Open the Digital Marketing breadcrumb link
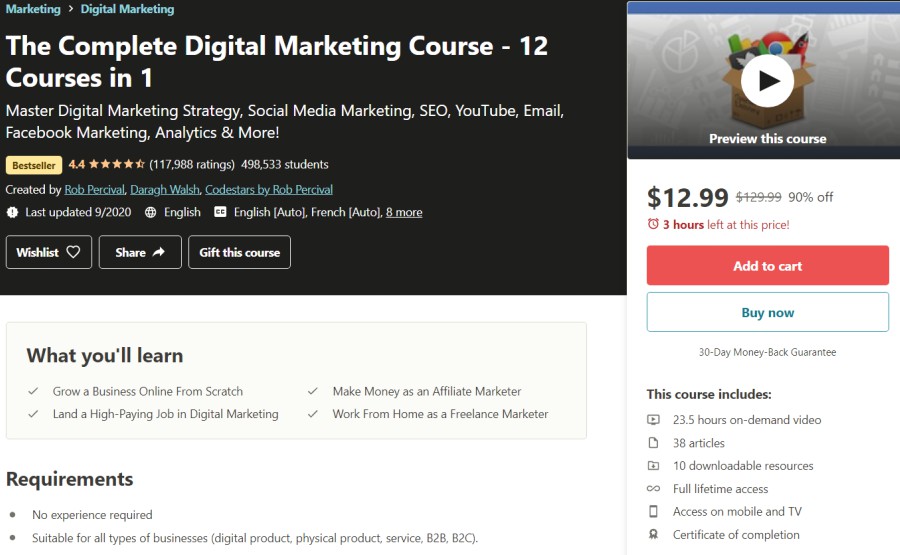900x555 pixels. pos(127,9)
